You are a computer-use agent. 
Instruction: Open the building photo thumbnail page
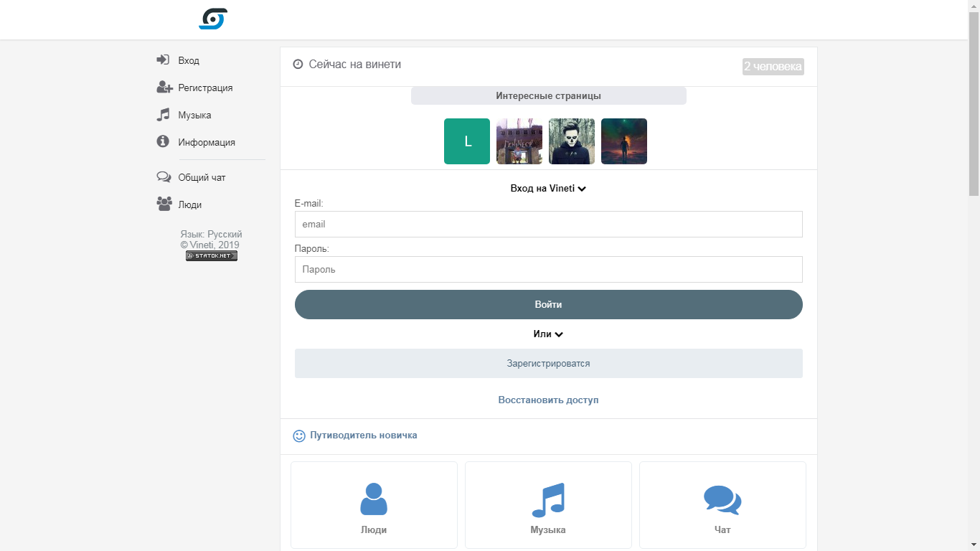coord(519,141)
